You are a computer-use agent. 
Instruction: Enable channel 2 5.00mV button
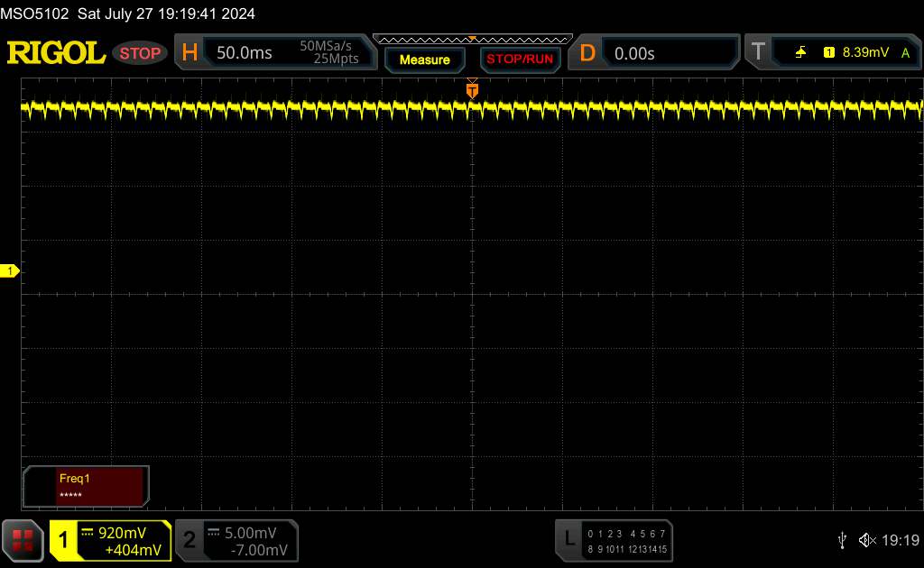237,540
